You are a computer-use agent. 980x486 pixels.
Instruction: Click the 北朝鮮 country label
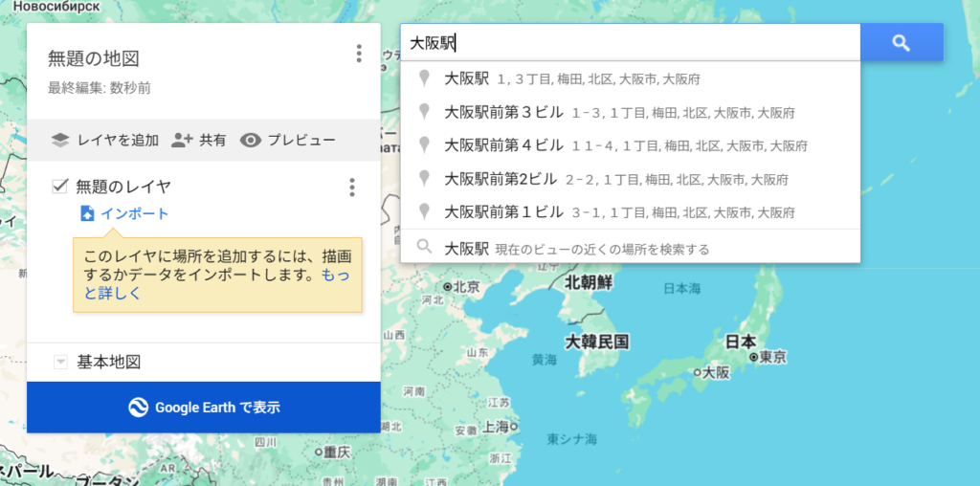[589, 283]
